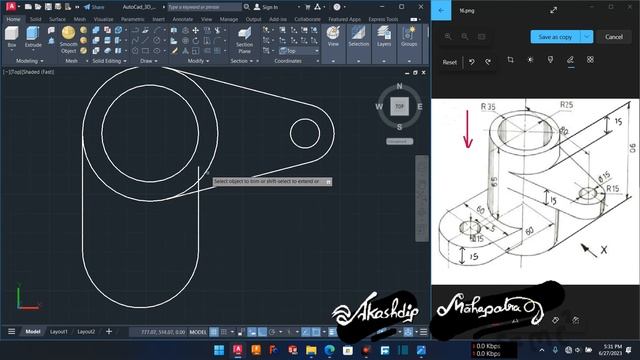Open Save as copy dropdown arrow

[x=587, y=37]
